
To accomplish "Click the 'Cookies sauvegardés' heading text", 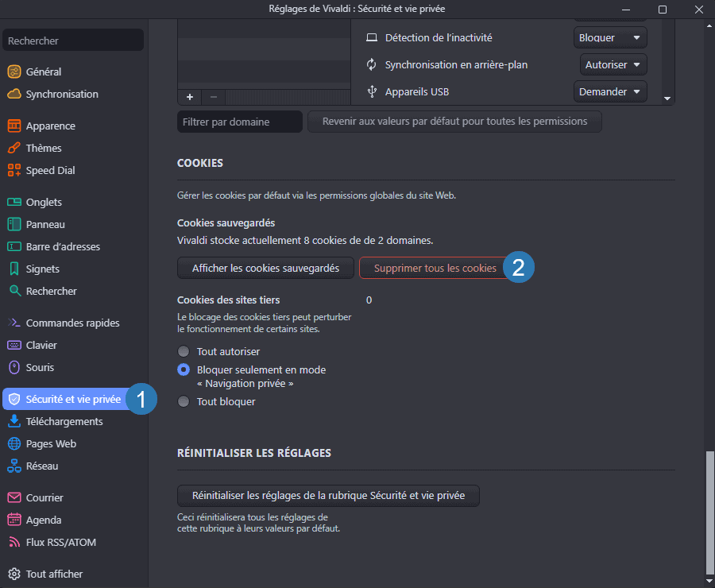I will pyautogui.click(x=226, y=223).
